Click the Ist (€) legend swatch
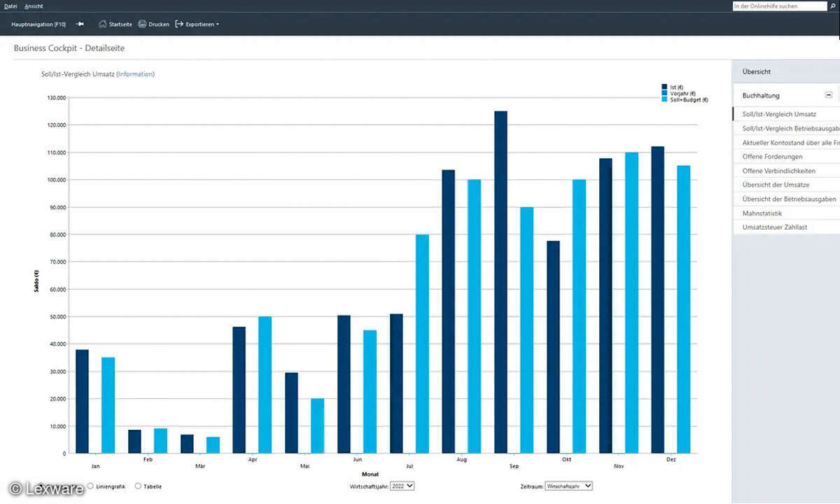Screen dimensions: 840x504 664,87
